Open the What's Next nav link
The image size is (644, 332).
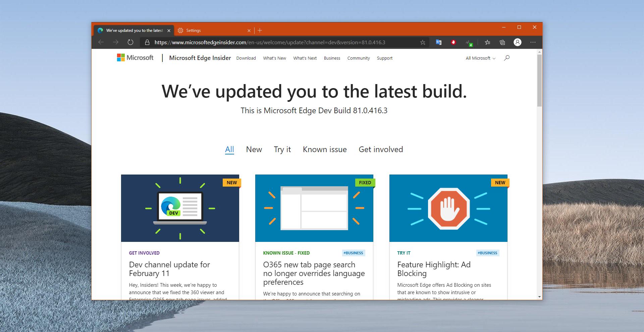(x=305, y=58)
